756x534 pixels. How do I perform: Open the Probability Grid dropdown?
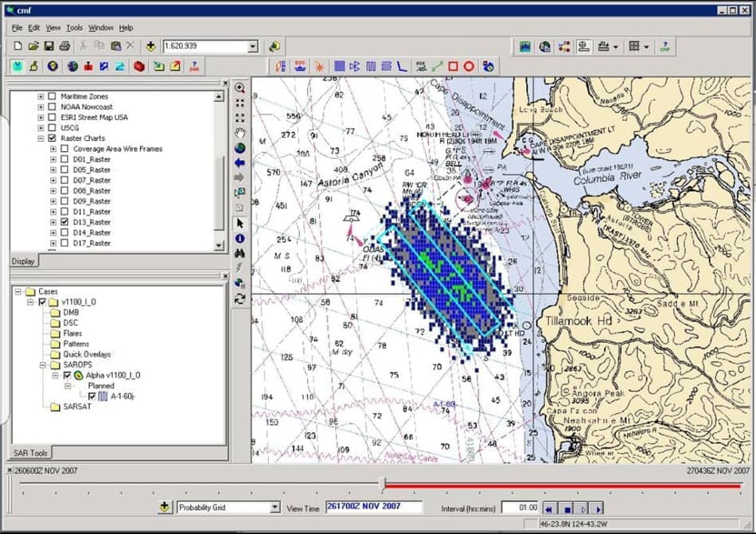pos(275,508)
